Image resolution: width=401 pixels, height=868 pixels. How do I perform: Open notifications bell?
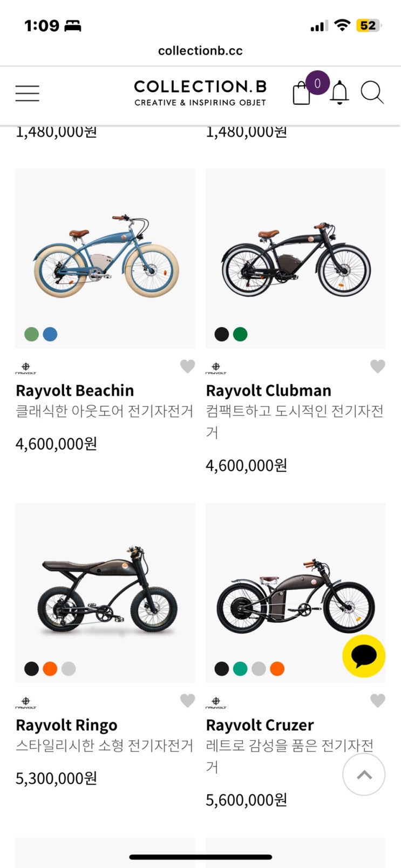(339, 93)
